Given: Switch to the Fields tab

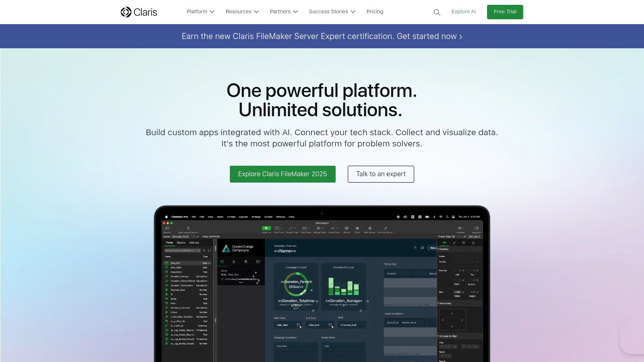Looking at the screenshot, I should (x=169, y=243).
